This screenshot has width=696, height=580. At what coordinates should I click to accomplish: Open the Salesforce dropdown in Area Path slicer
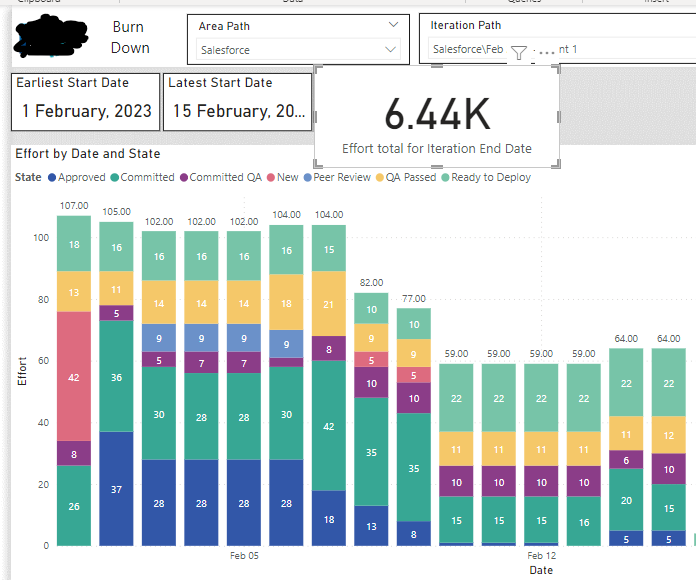pyautogui.click(x=298, y=50)
